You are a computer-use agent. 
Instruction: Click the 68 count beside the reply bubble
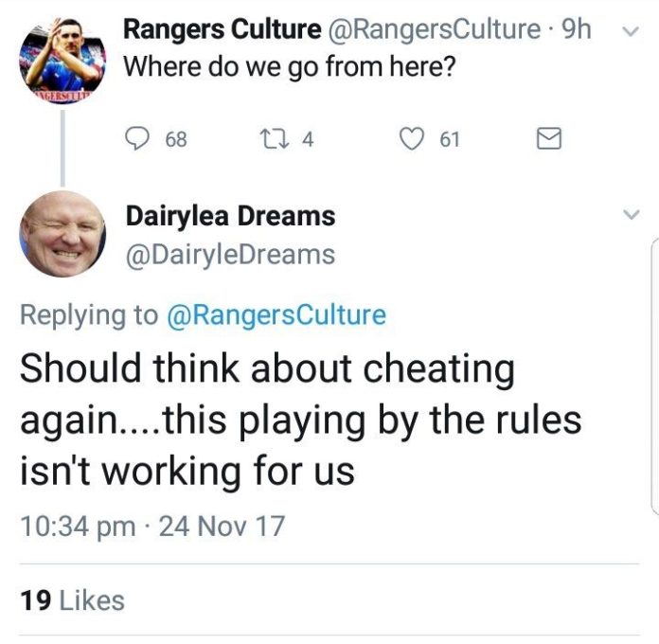[176, 140]
